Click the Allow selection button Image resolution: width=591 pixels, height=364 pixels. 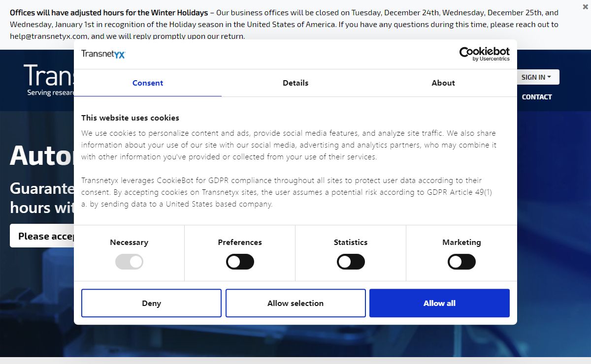point(295,303)
